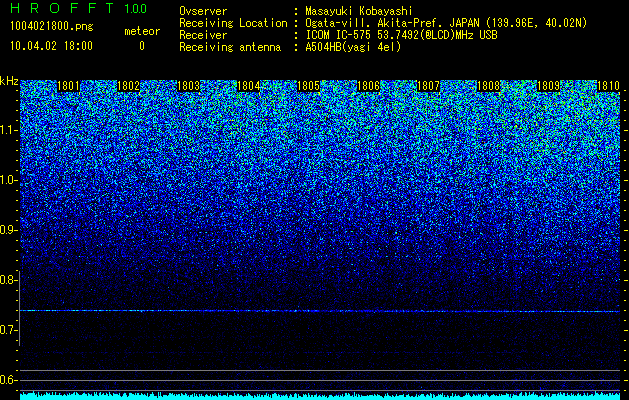Click the 0.9 frequency axis label
This screenshot has height=400, width=629.
9,230
